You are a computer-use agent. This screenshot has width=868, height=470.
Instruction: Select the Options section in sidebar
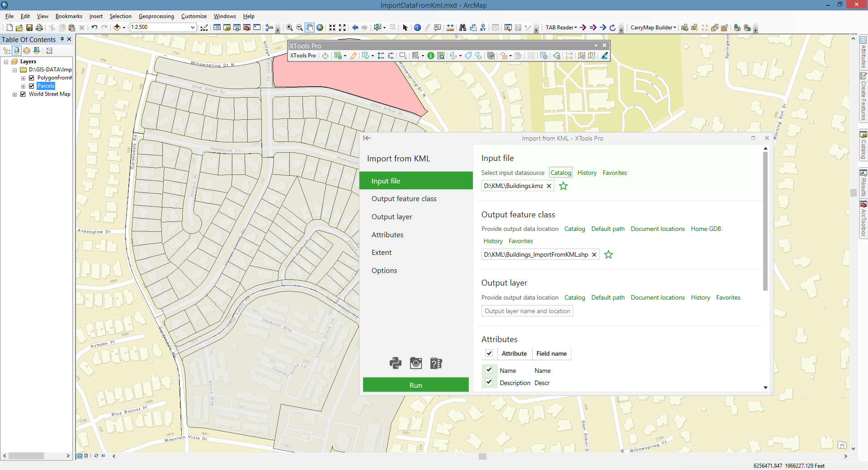tap(416, 270)
